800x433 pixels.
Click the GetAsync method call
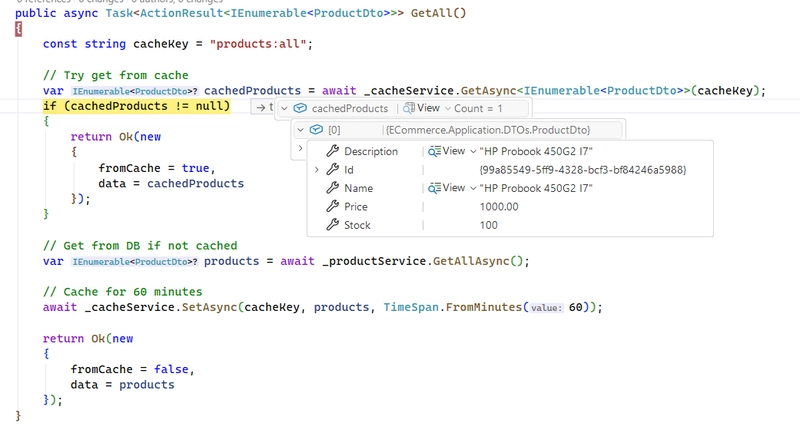(x=489, y=90)
